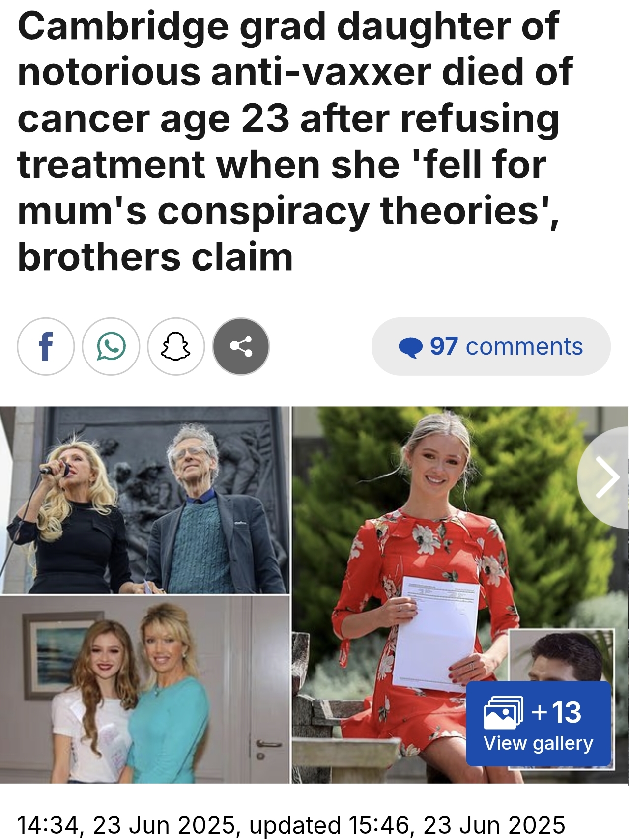Share the article on Facebook
The image size is (629, 840).
(46, 346)
